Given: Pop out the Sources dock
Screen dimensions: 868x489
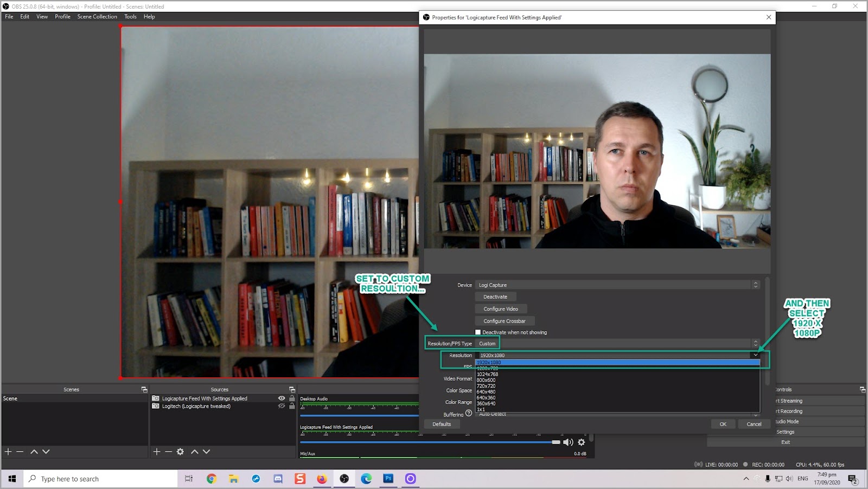Looking at the screenshot, I should point(292,389).
